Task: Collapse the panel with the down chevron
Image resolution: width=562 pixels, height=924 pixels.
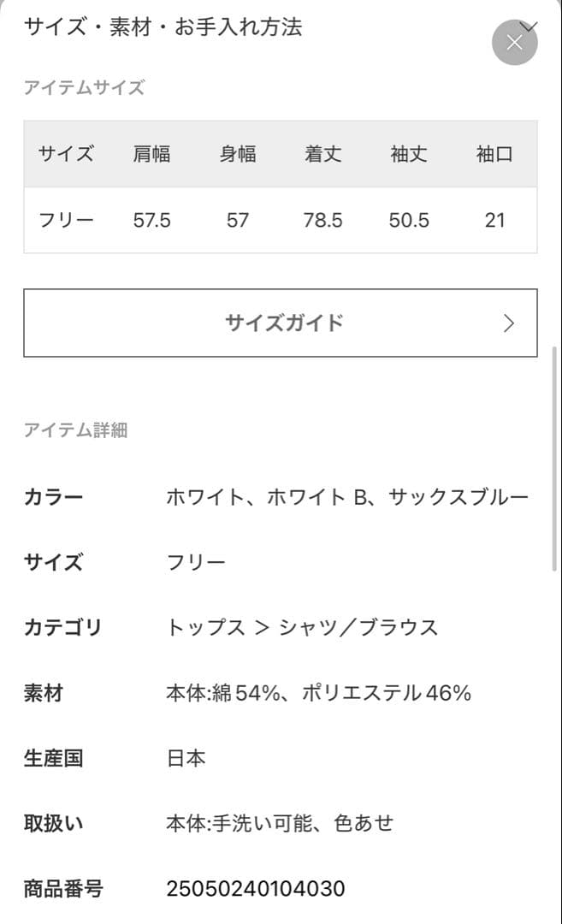Action: click(x=529, y=24)
